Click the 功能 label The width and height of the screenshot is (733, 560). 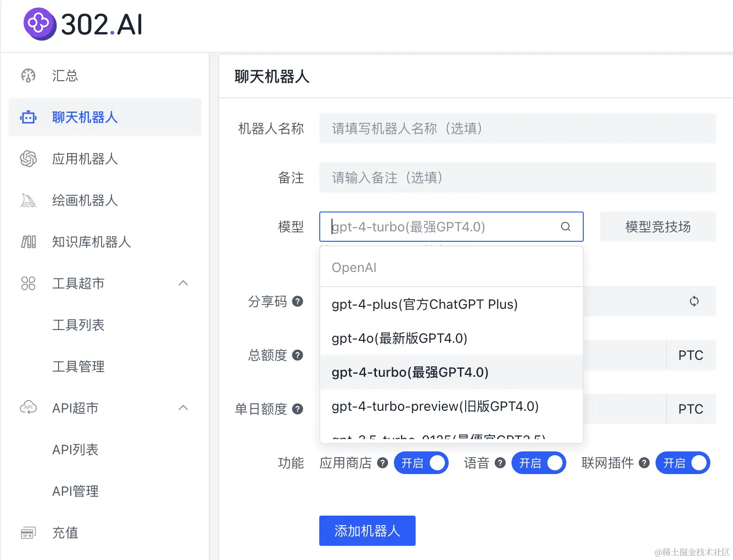(291, 463)
